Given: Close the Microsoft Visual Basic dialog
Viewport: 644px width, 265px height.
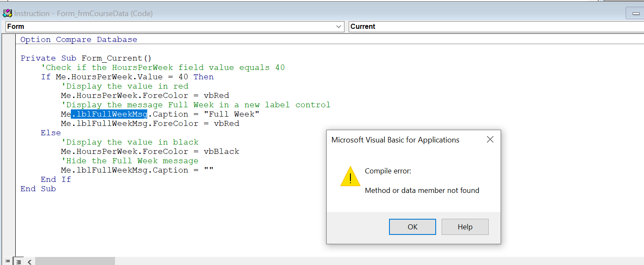Looking at the screenshot, I should (490, 139).
